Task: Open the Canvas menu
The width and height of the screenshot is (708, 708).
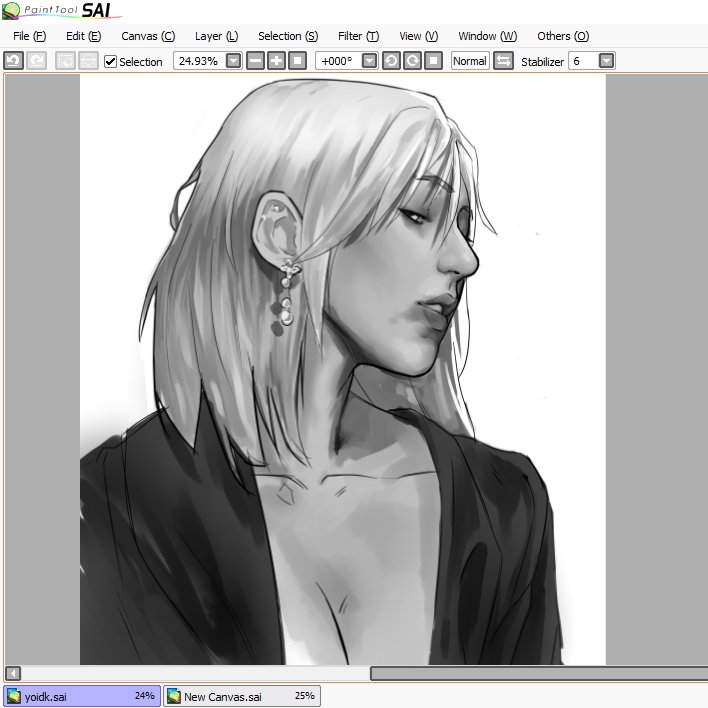Action: point(148,36)
